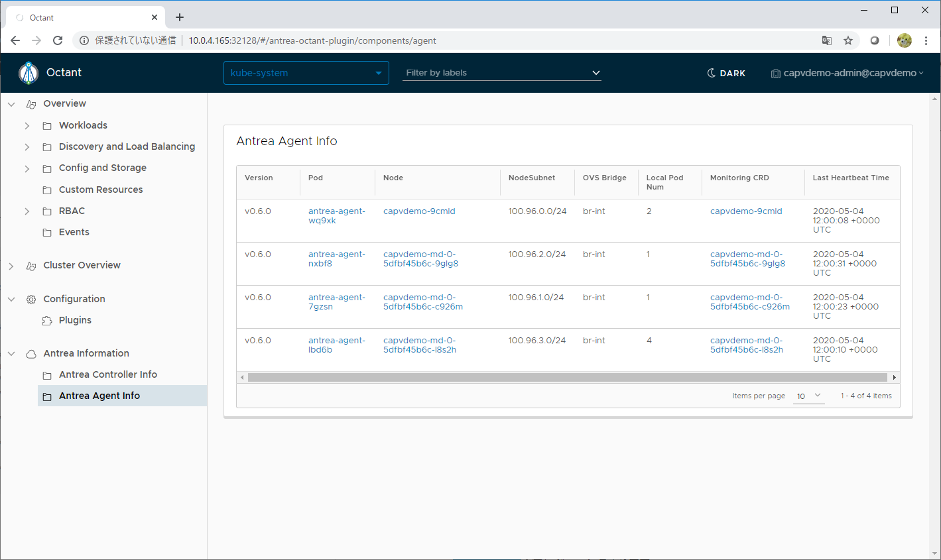Open the Chrome three-dot menu
941x560 pixels.
click(x=926, y=40)
